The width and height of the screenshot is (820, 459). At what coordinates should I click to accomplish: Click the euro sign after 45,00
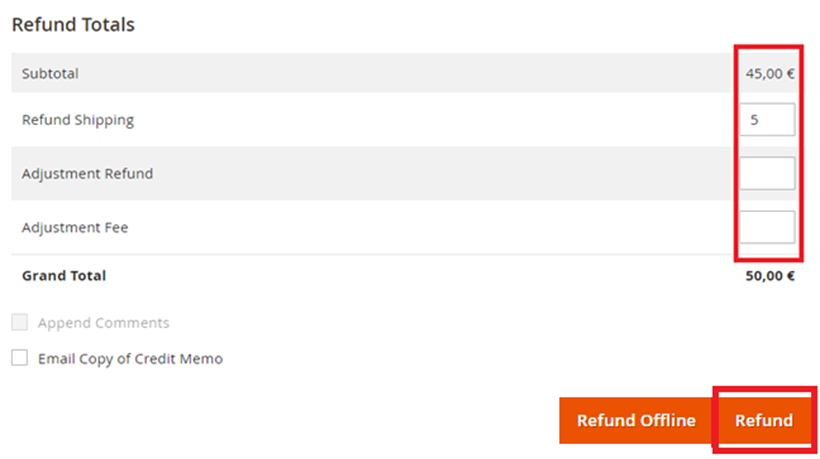click(789, 74)
